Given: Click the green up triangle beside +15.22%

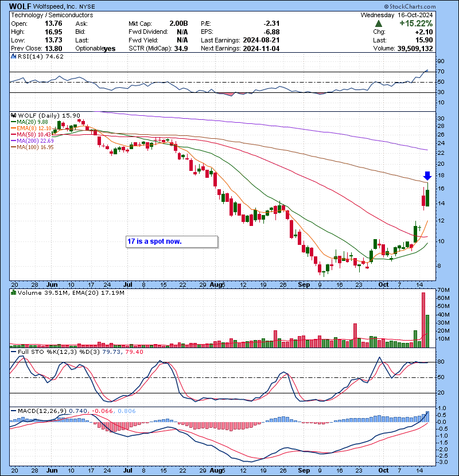Looking at the screenshot, I should pyautogui.click(x=379, y=24).
